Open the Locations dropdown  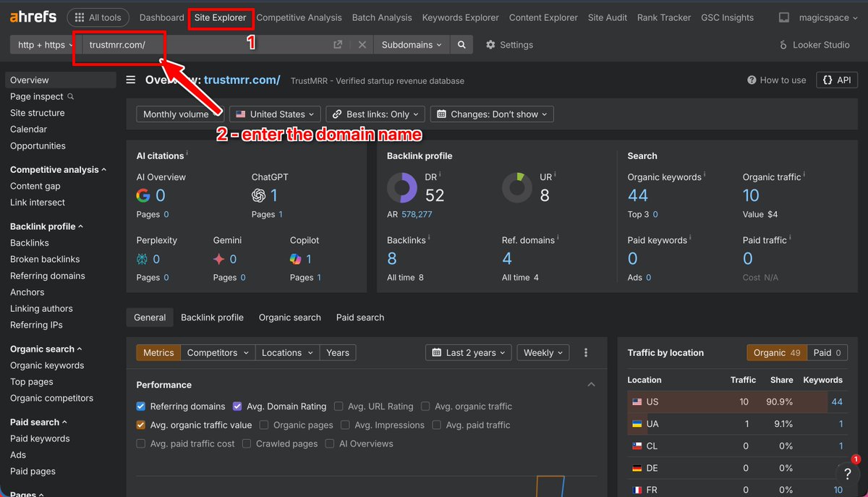[x=287, y=353]
